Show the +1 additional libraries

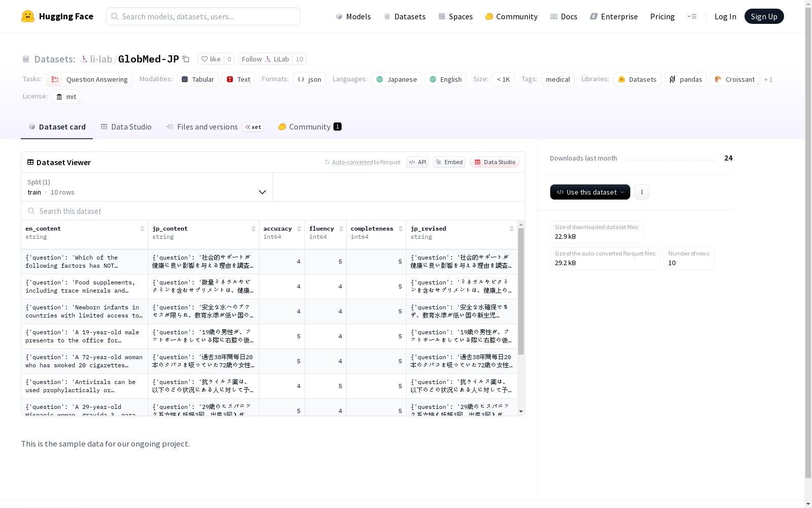[x=768, y=79]
